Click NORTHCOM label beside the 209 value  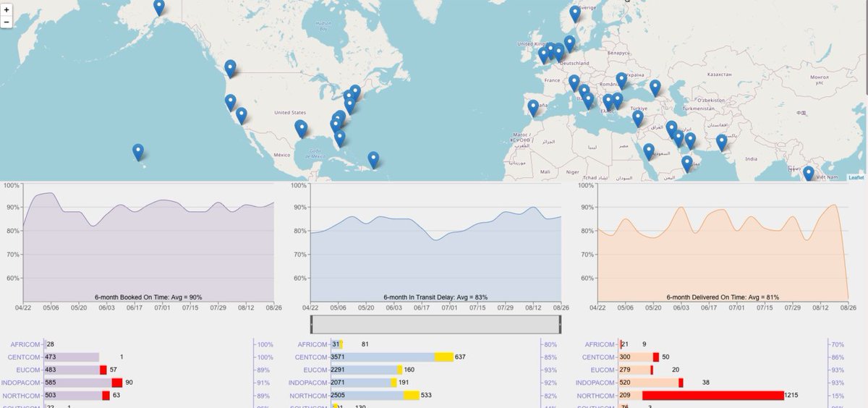pyautogui.click(x=597, y=396)
